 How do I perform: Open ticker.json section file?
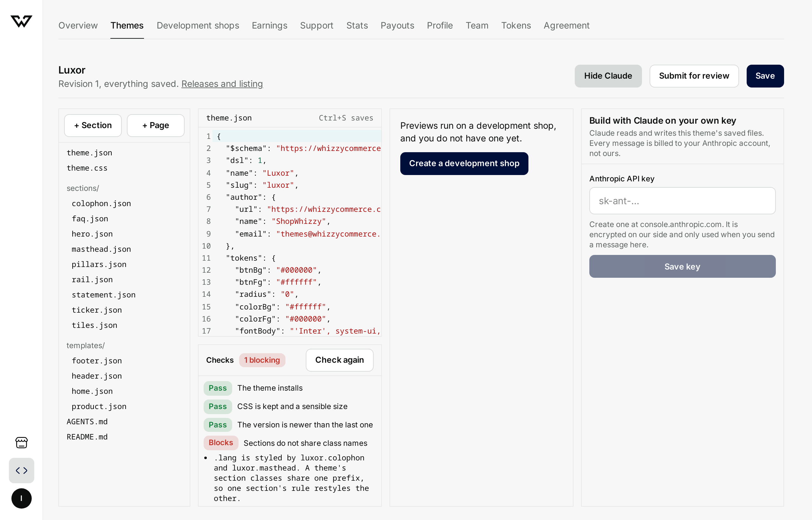pos(97,310)
